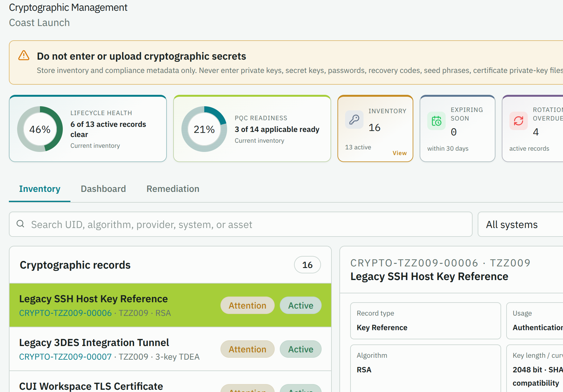Click the 21% PQC readiness donut chart
The height and width of the screenshot is (392, 563).
tap(204, 129)
